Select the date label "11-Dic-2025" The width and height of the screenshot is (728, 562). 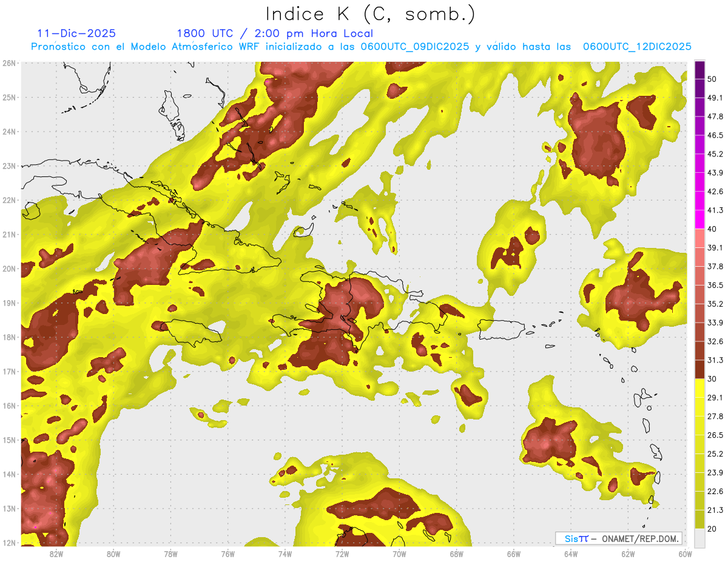click(76, 33)
